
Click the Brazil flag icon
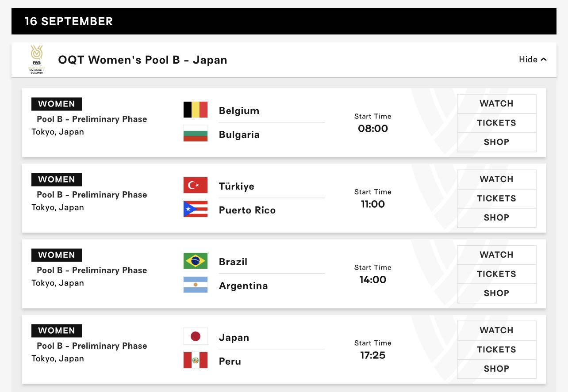coord(196,261)
